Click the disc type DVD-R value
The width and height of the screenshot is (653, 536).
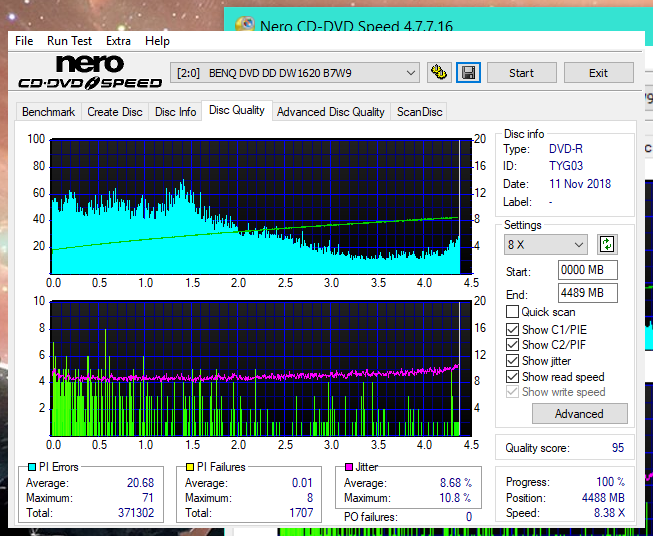point(566,149)
